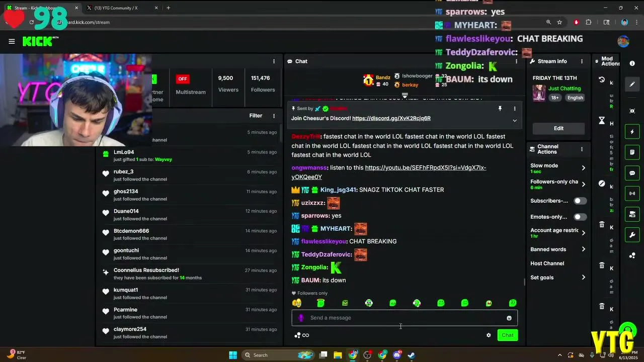644x362 pixels.
Task: Open the activity Filter options menu
Action: pyautogui.click(x=274, y=116)
